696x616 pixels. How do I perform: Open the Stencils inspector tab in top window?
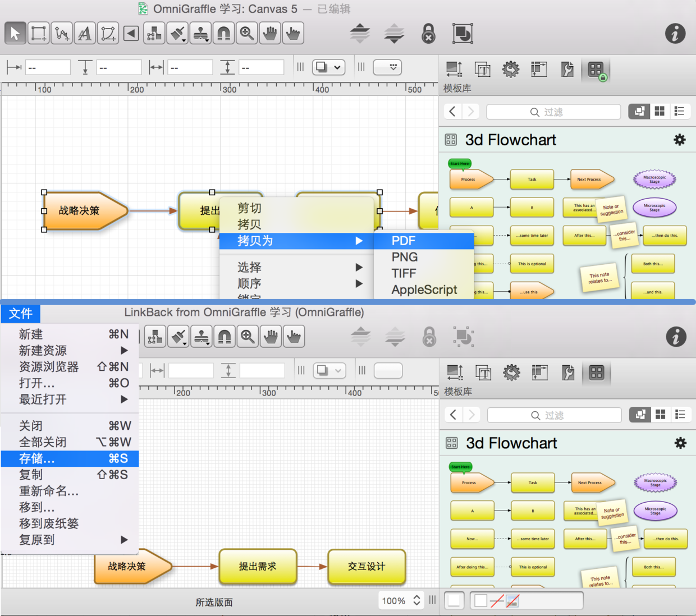[x=596, y=70]
